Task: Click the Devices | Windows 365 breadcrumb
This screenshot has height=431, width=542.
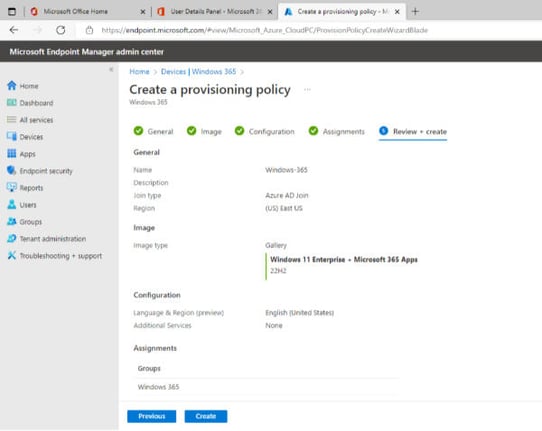Action: click(x=198, y=72)
